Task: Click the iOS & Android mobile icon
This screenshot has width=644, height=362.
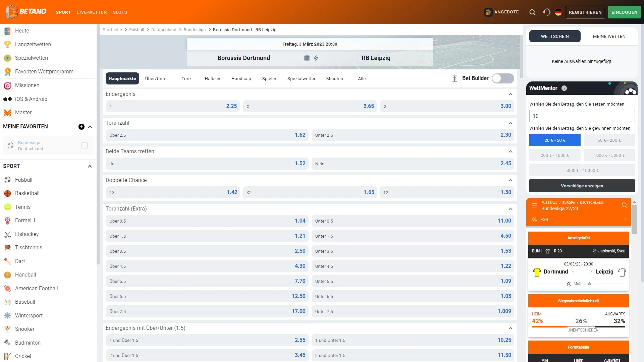Action: coord(7,99)
